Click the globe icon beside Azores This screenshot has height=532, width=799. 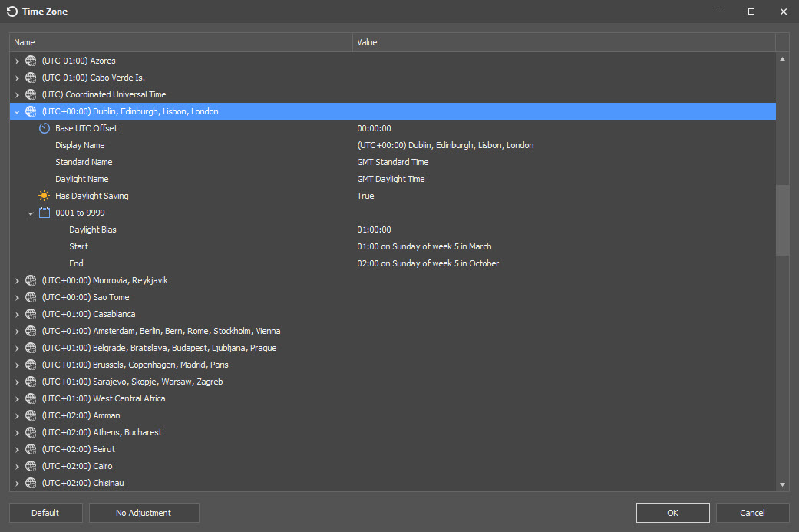click(x=31, y=61)
